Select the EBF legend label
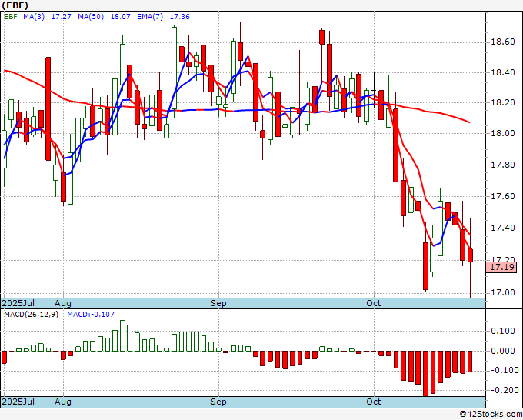This screenshot has width=523, height=420. point(11,17)
